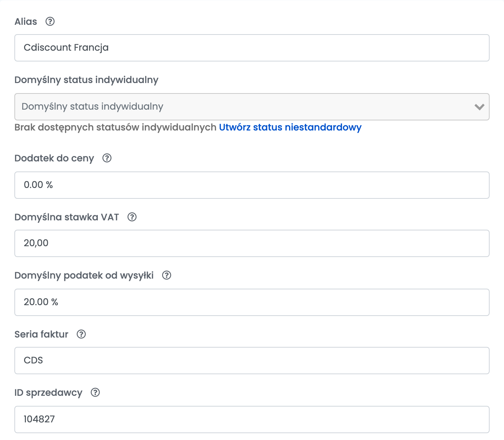Open help icon beside Domyślna stawka VAT
Image resolution: width=504 pixels, height=440 pixels.
pos(132,217)
